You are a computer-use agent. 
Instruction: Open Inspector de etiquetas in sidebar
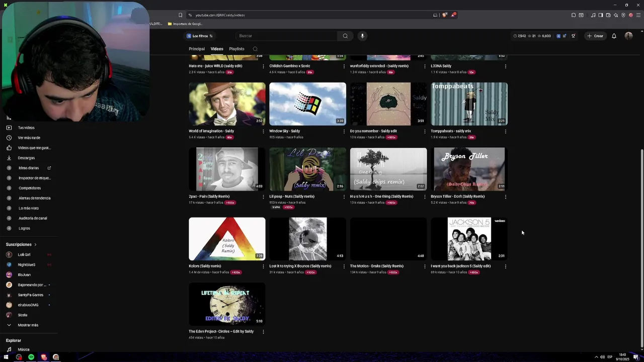[35, 178]
